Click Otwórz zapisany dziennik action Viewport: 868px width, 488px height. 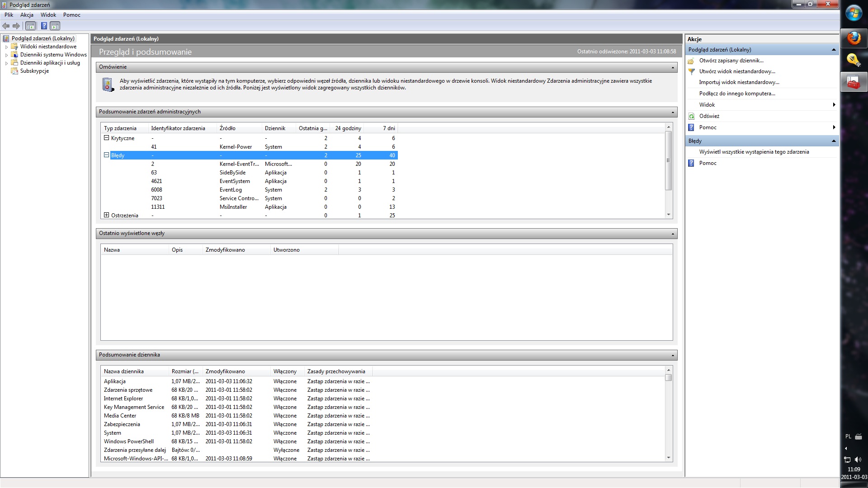click(731, 61)
